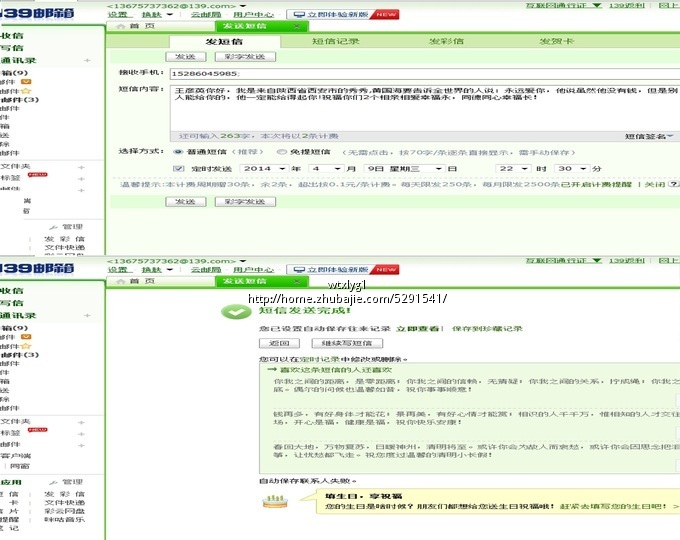Open 彩云网盘 in the lower sidebar
The width and height of the screenshot is (680, 540).
coord(65,511)
